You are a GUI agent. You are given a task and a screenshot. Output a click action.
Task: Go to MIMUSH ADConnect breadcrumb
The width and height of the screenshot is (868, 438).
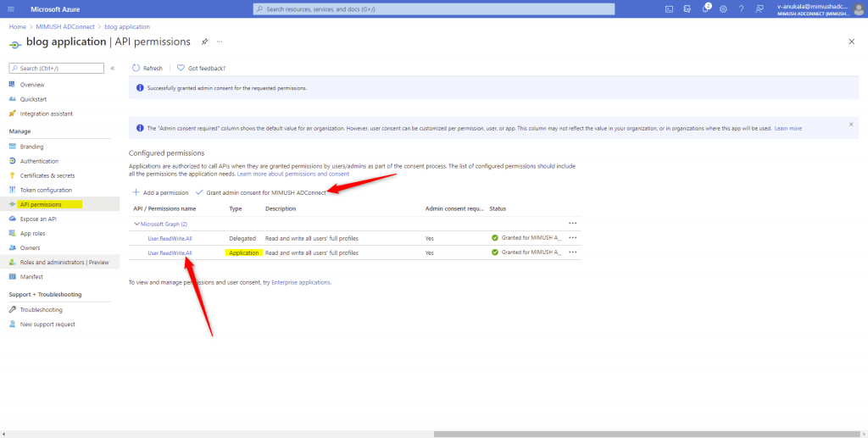click(65, 26)
